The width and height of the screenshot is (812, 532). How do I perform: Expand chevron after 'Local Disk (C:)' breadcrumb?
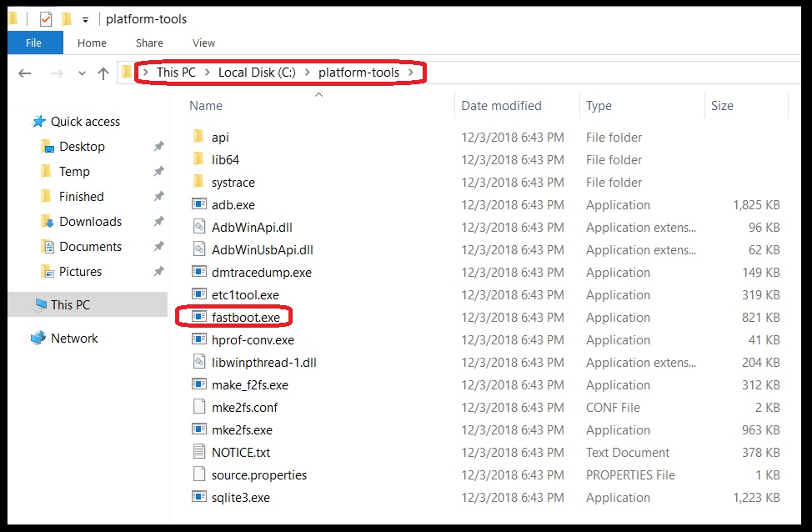pos(307,73)
